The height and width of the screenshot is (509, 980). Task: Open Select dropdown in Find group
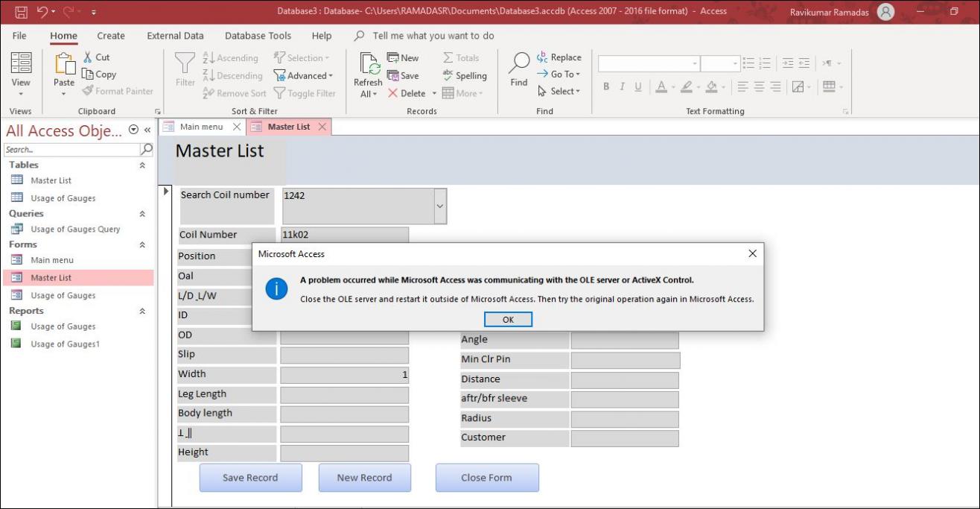[558, 92]
